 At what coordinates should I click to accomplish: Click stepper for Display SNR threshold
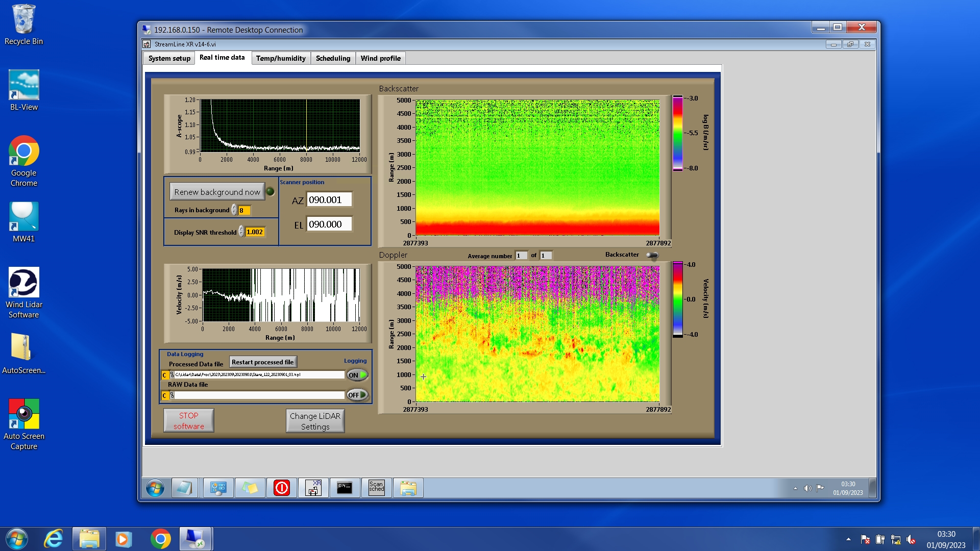point(241,232)
